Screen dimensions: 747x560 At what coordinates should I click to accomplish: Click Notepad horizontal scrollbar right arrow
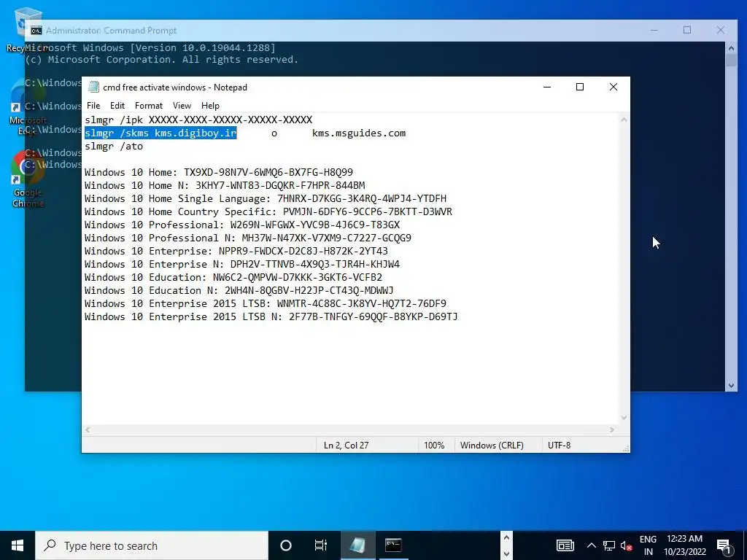612,429
